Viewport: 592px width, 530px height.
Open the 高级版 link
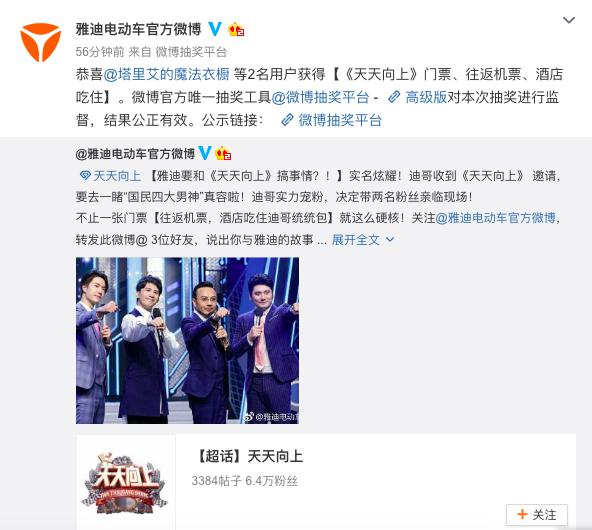(x=426, y=97)
